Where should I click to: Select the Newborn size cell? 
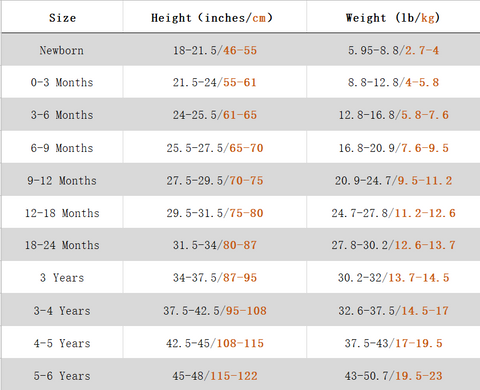coord(62,50)
